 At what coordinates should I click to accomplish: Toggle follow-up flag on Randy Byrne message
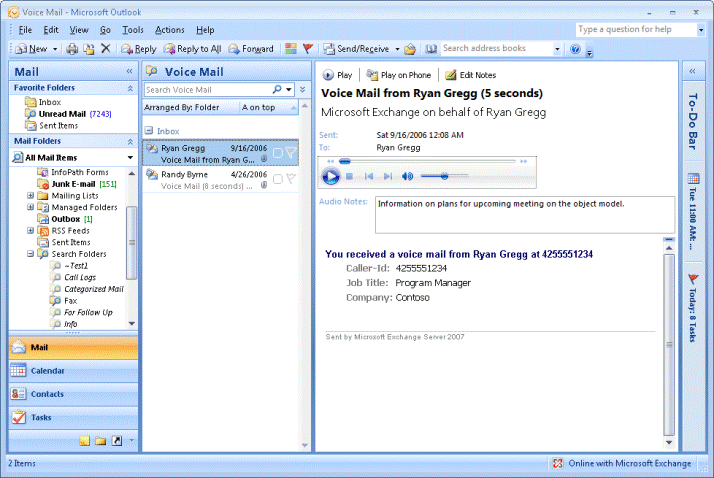click(291, 179)
